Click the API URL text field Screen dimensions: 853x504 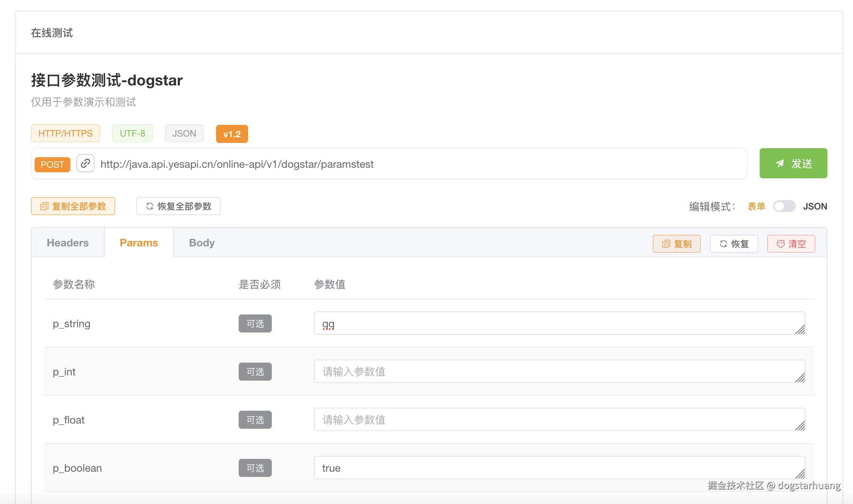pos(414,164)
